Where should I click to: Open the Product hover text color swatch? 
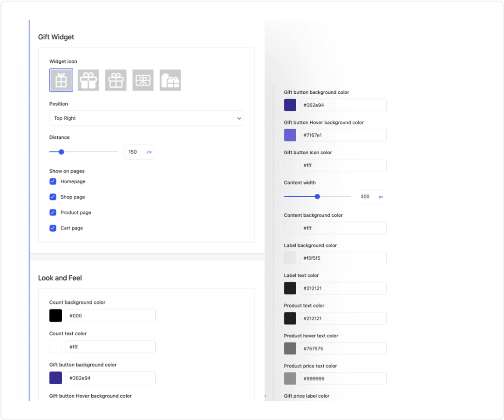click(x=290, y=348)
